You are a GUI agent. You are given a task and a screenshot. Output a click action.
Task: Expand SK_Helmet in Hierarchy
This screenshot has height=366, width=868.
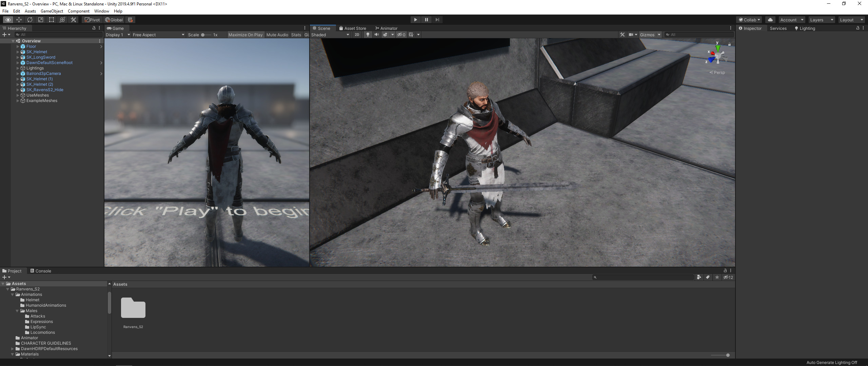pyautogui.click(x=18, y=52)
